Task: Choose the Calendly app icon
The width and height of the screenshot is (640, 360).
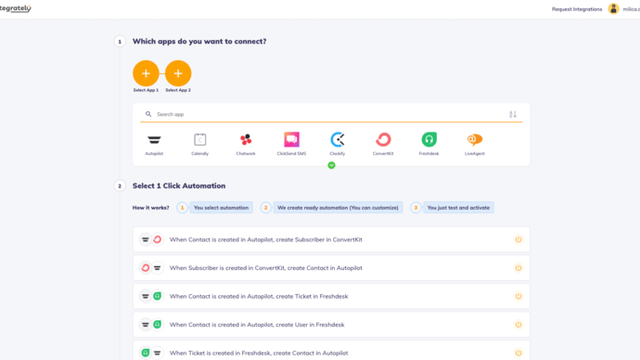Action: pyautogui.click(x=200, y=140)
